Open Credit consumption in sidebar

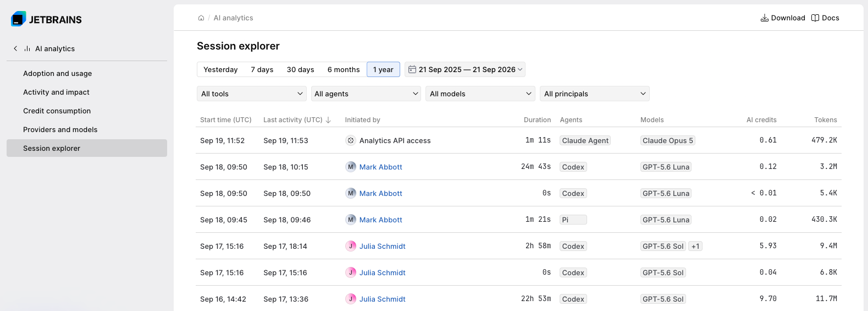point(87,111)
